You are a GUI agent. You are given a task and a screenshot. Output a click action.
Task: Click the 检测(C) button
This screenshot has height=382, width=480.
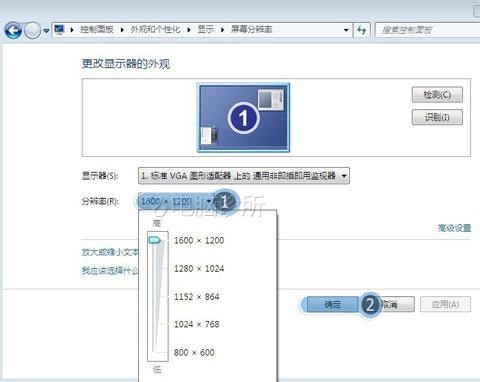click(x=437, y=95)
